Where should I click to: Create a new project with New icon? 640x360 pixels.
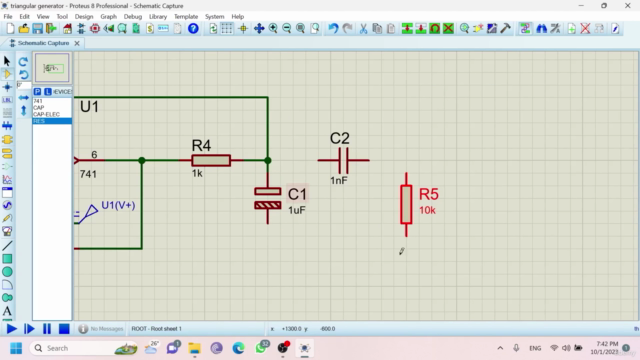(10, 28)
